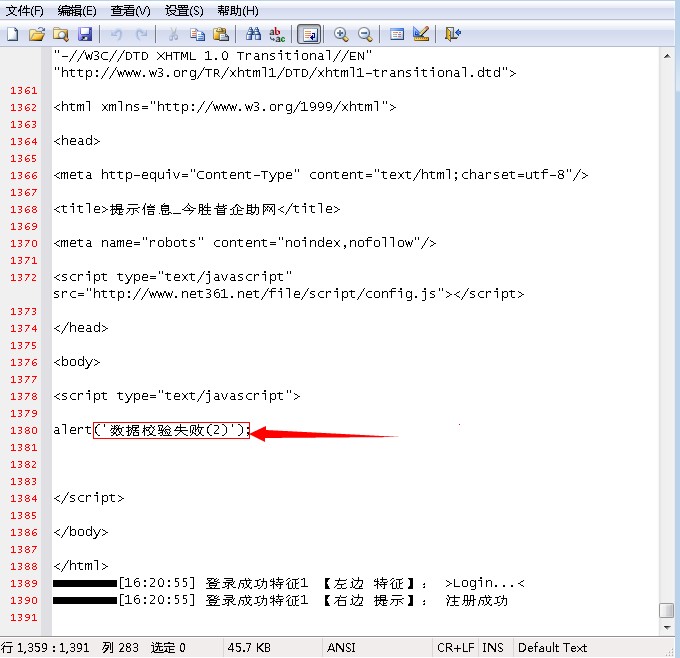Zoom in with the magnifier plus icon
Viewport: 680px width, 658px height.
pos(341,34)
